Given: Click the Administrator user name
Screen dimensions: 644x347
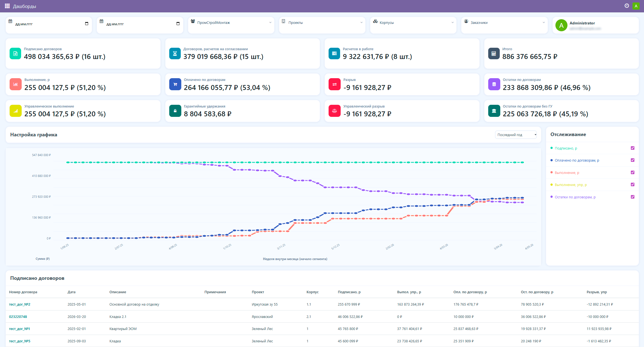Looking at the screenshot, I should click(x=582, y=23).
